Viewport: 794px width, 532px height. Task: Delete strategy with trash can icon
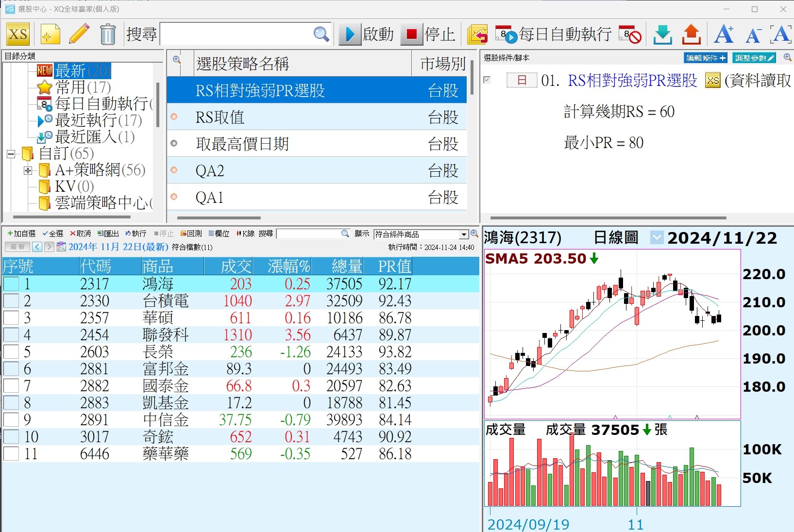coord(108,34)
